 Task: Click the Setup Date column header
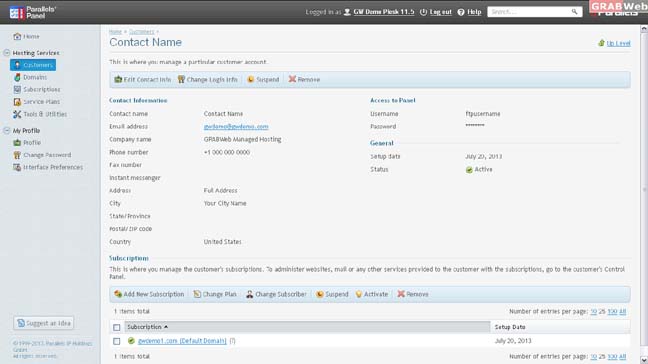click(x=510, y=327)
